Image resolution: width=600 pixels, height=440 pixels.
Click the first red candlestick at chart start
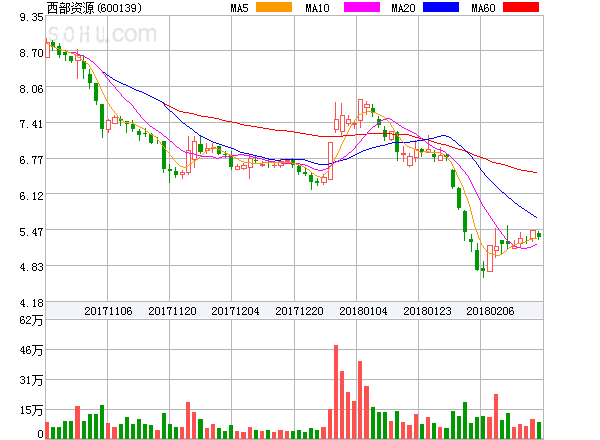tap(47, 49)
